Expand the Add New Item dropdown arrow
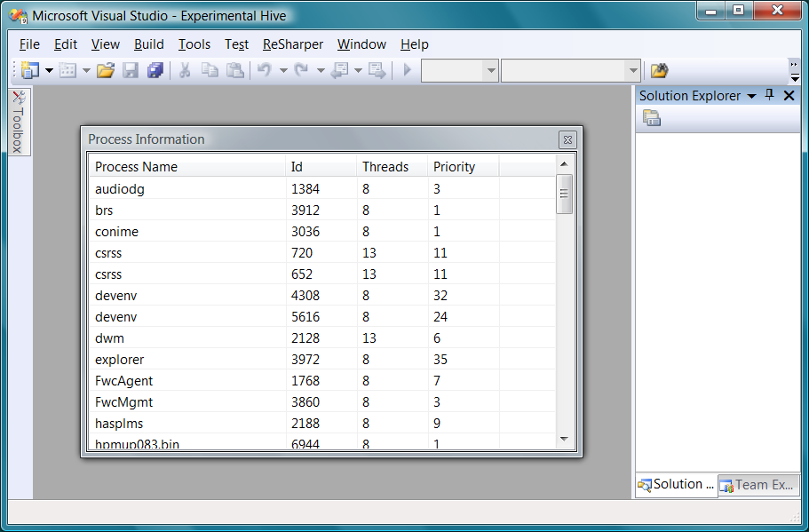This screenshot has height=532, width=809. pyautogui.click(x=86, y=70)
